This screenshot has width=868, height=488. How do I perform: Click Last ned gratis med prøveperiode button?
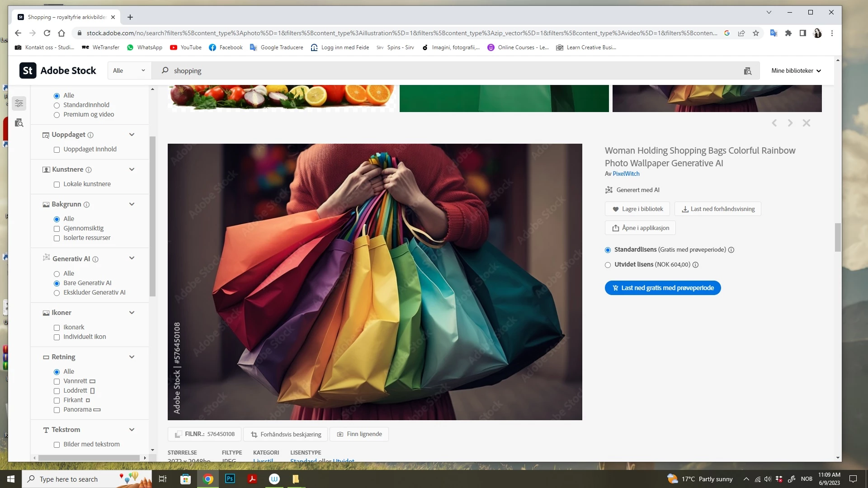pyautogui.click(x=662, y=288)
